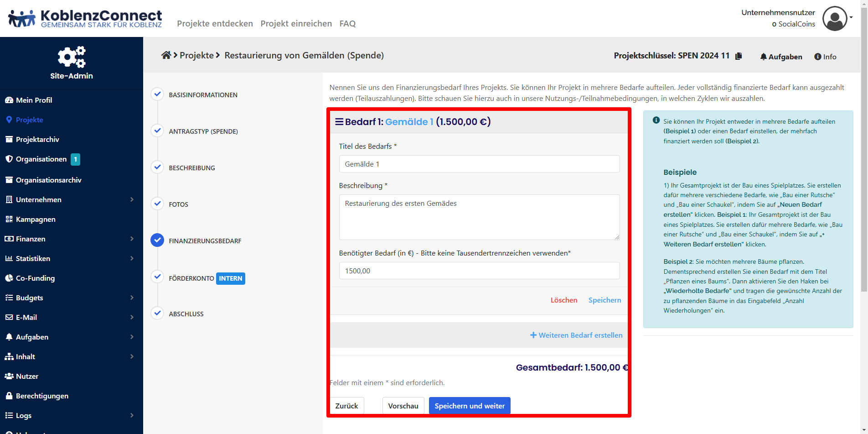The width and height of the screenshot is (868, 434).
Task: Open the FAQ page
Action: tap(347, 23)
